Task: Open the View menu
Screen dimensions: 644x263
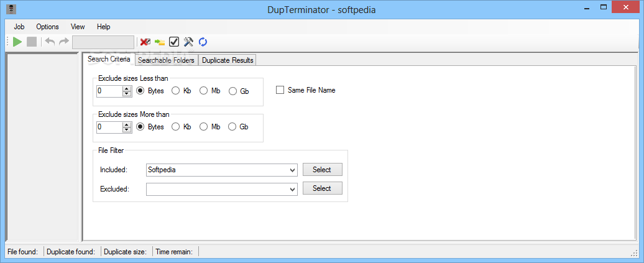Action: coord(78,27)
